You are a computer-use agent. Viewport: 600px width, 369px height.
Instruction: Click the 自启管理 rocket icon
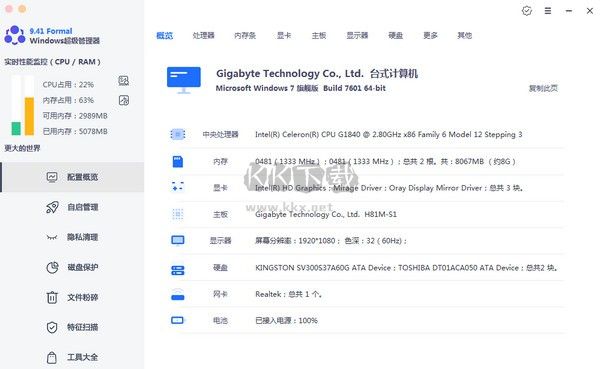(52, 207)
